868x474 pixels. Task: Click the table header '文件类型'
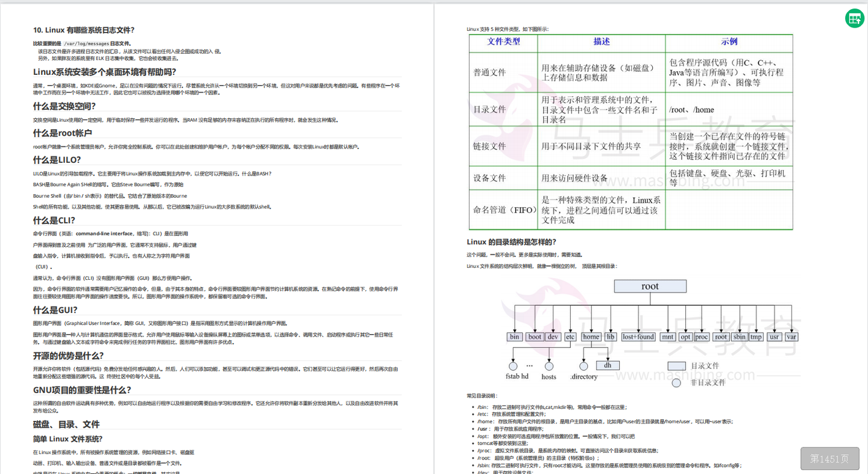tap(503, 42)
